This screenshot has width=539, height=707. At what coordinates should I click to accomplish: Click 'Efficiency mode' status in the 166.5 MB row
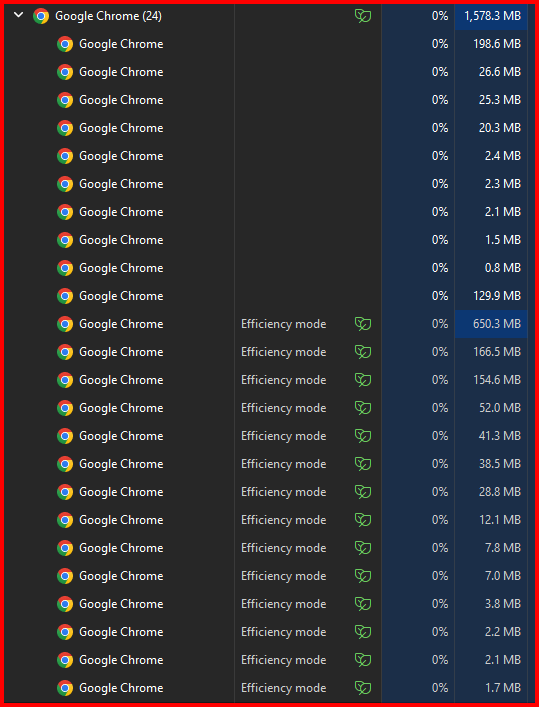(x=283, y=352)
